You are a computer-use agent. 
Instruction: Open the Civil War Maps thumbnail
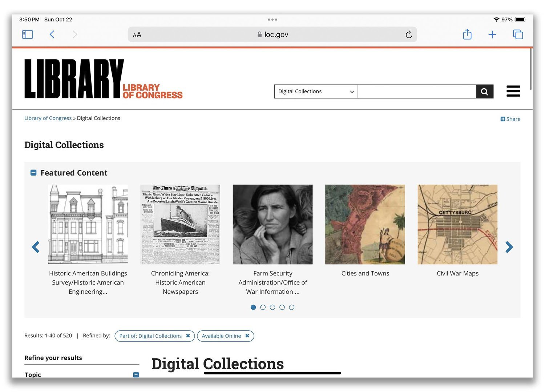pyautogui.click(x=457, y=224)
